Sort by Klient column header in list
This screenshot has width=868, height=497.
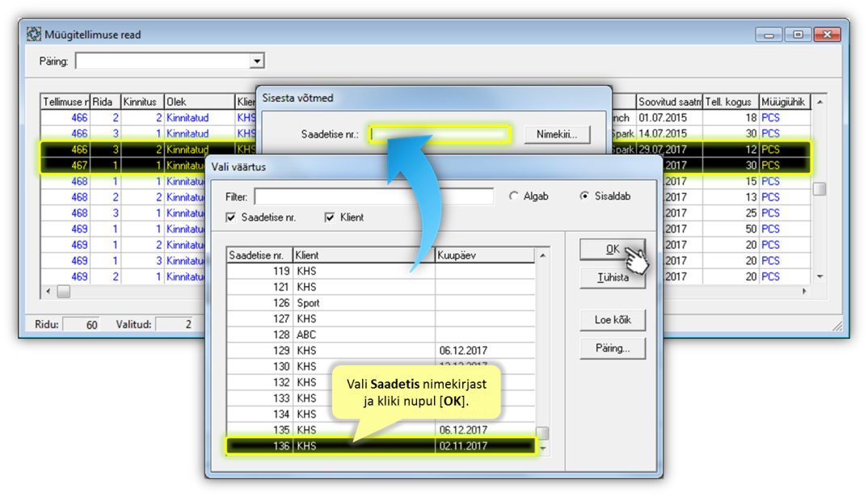(364, 255)
